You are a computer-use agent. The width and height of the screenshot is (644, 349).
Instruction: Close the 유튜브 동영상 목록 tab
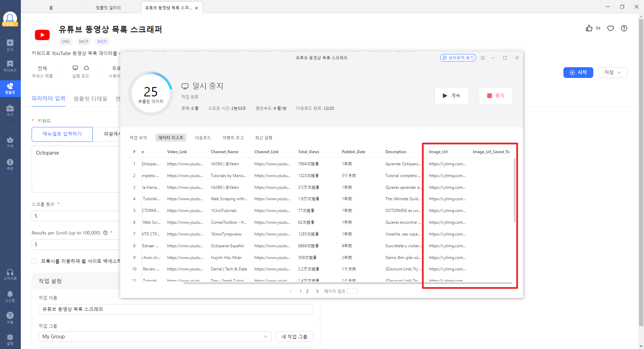coord(196,8)
